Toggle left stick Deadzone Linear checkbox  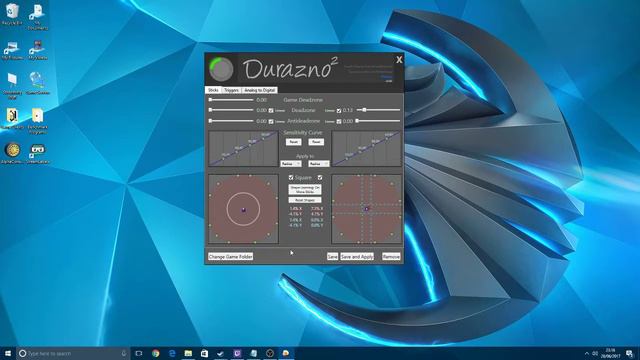tap(271, 111)
